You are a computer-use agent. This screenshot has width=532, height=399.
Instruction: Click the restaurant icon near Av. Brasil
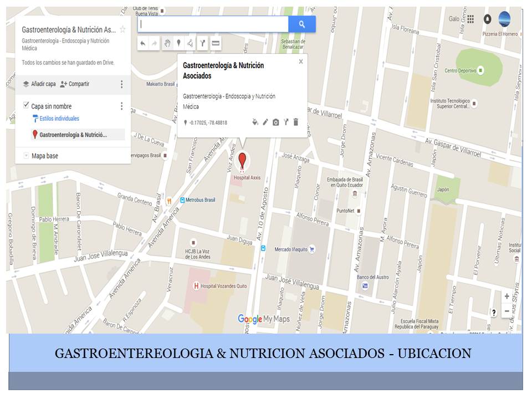point(168,202)
